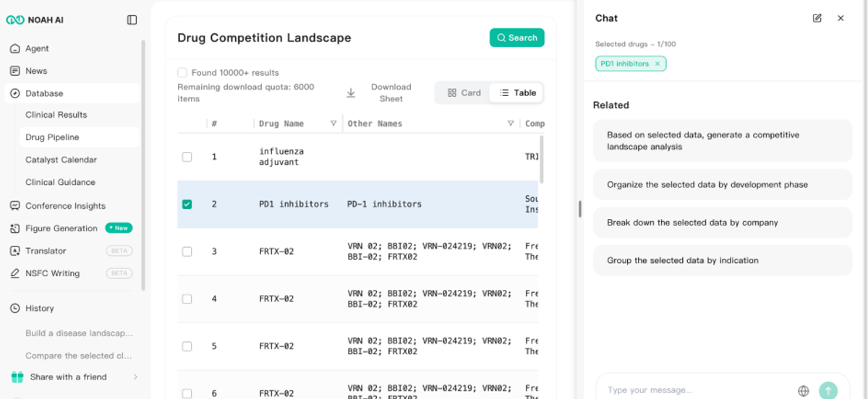Remove the PD1 inhibitors tag
The height and width of the screenshot is (399, 868).
click(658, 64)
